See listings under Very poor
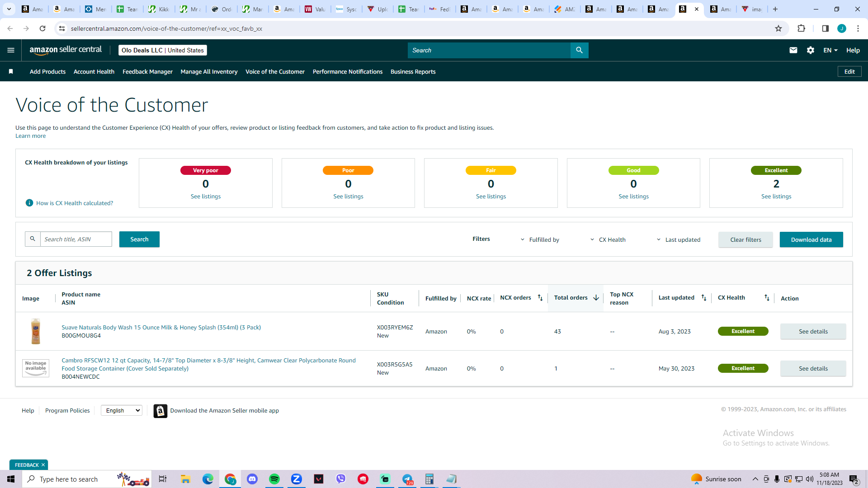 [206, 196]
